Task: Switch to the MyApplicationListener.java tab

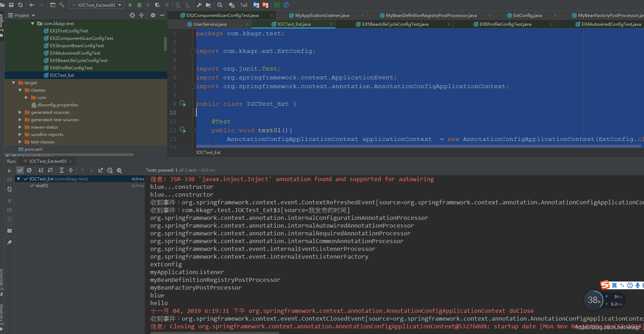Action: 322,15
